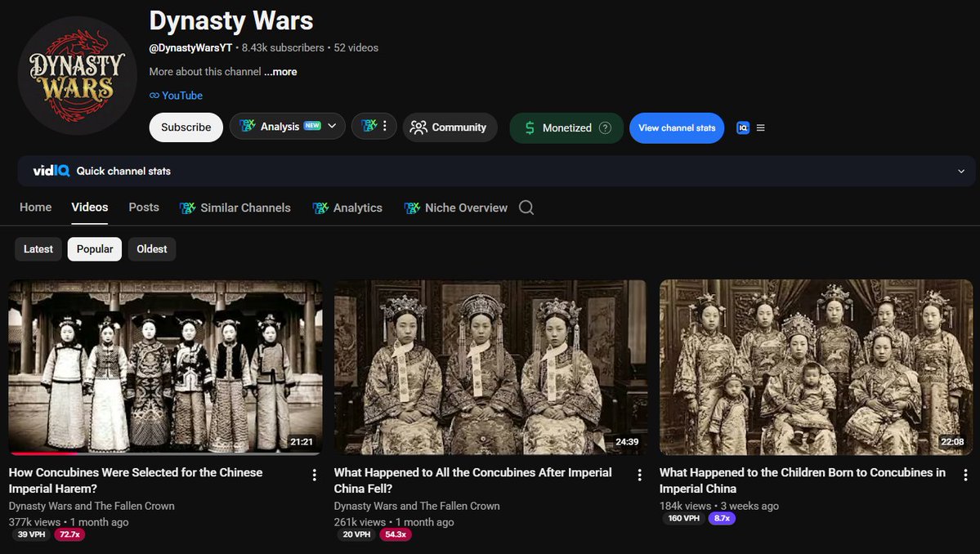Switch to the Home tab

(x=36, y=208)
